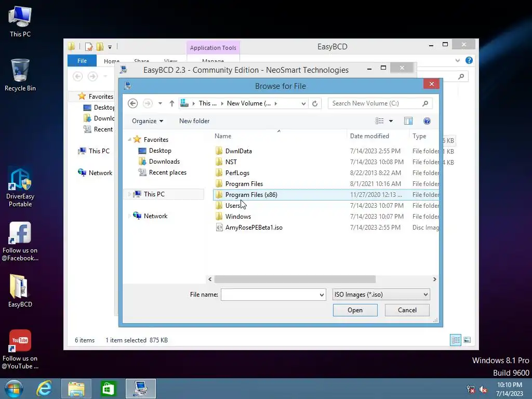Open the Home ribbon tab
This screenshot has width=532, height=399.
pos(112,61)
